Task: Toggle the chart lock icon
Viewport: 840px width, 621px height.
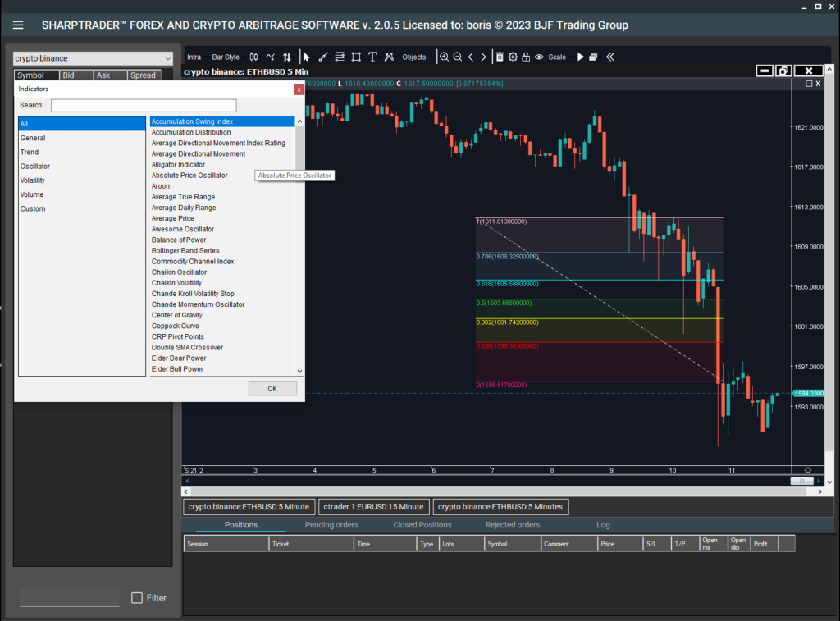Action: (526, 57)
